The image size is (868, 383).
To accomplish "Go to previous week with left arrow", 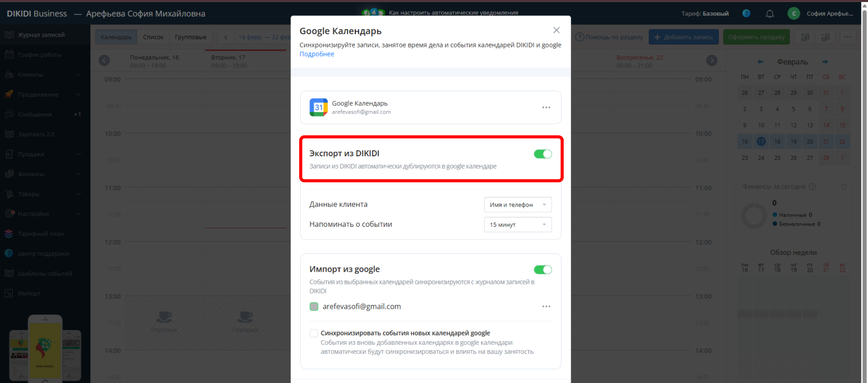I will click(104, 61).
